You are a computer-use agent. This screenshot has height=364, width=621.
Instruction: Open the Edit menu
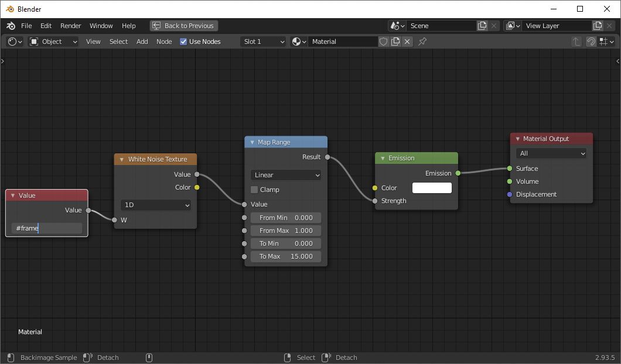[46, 26]
